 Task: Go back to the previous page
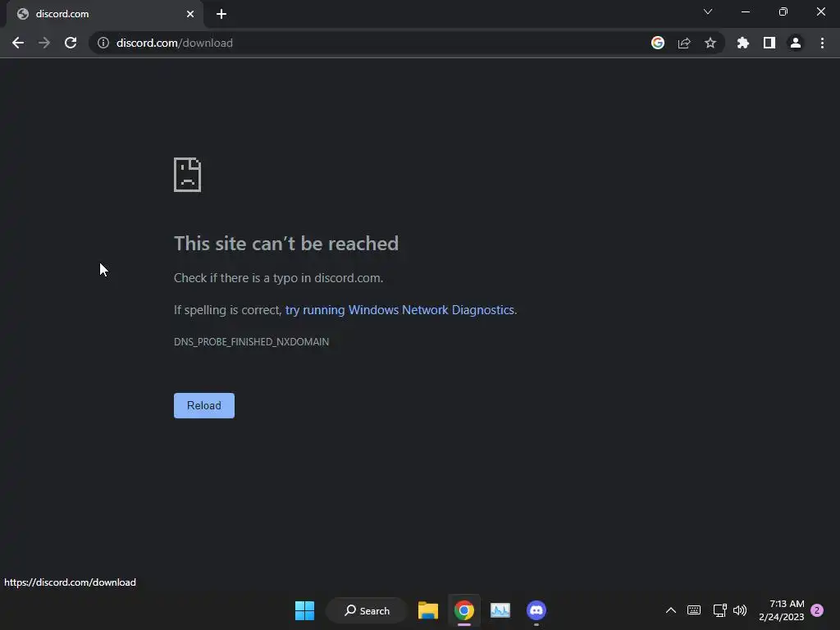(18, 43)
